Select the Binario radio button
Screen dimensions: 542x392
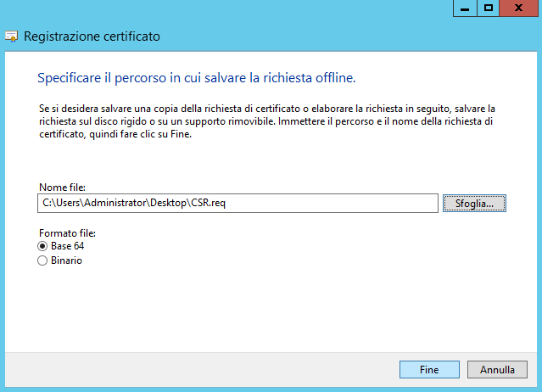pos(43,260)
